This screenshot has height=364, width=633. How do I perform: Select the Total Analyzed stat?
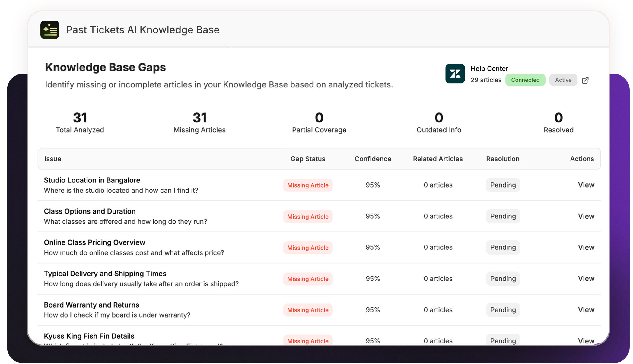pyautogui.click(x=80, y=122)
